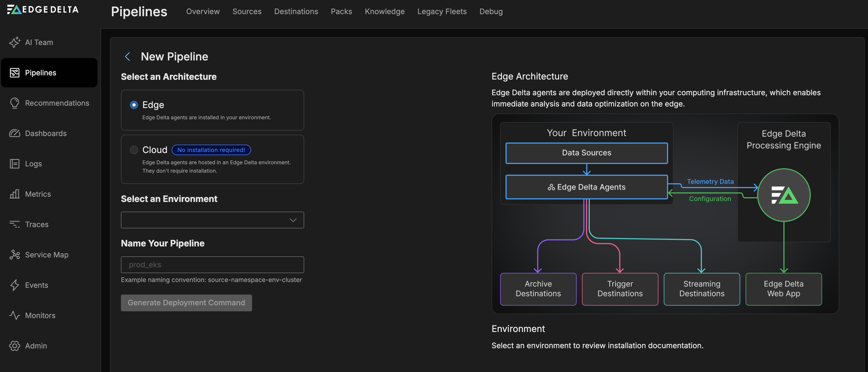The width and height of the screenshot is (868, 372).
Task: Open the Recommendations lightbulb icon
Action: (14, 103)
